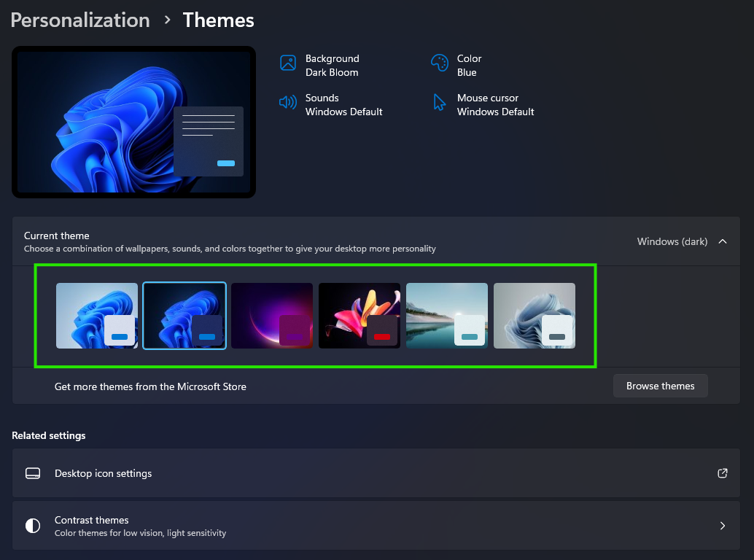The width and height of the screenshot is (754, 560).
Task: Click Get more themes from Microsoft Store text
Action: pos(150,386)
